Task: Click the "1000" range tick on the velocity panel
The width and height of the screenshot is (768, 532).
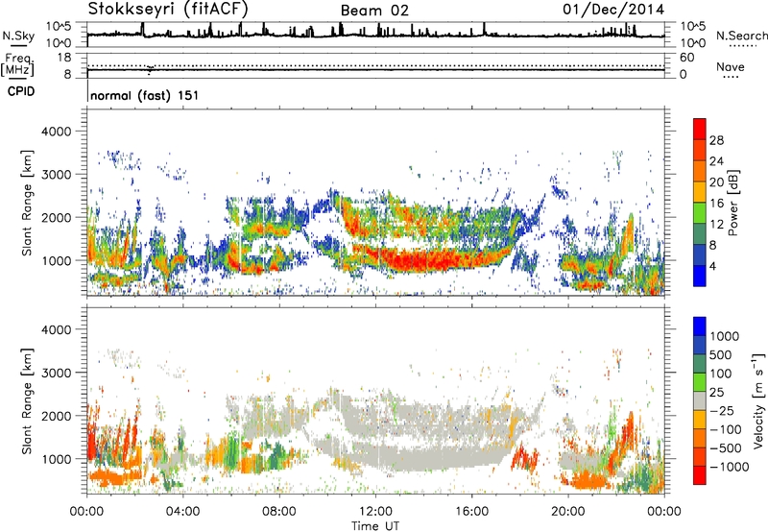Action: click(x=56, y=459)
